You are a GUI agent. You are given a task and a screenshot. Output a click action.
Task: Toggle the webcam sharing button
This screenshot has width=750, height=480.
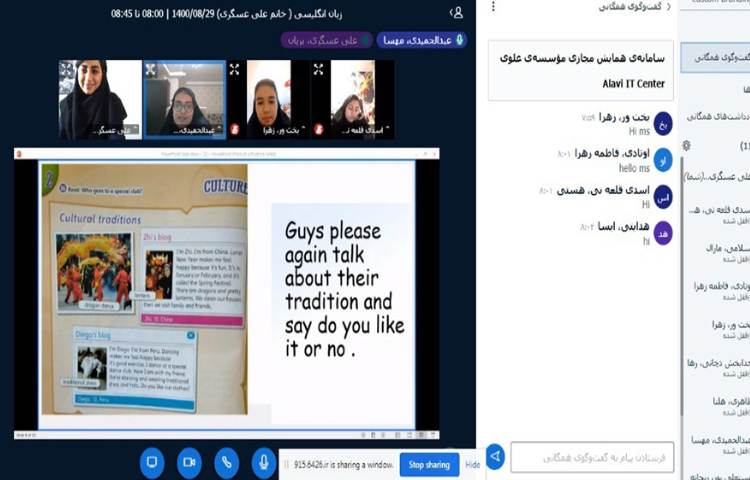point(189,462)
